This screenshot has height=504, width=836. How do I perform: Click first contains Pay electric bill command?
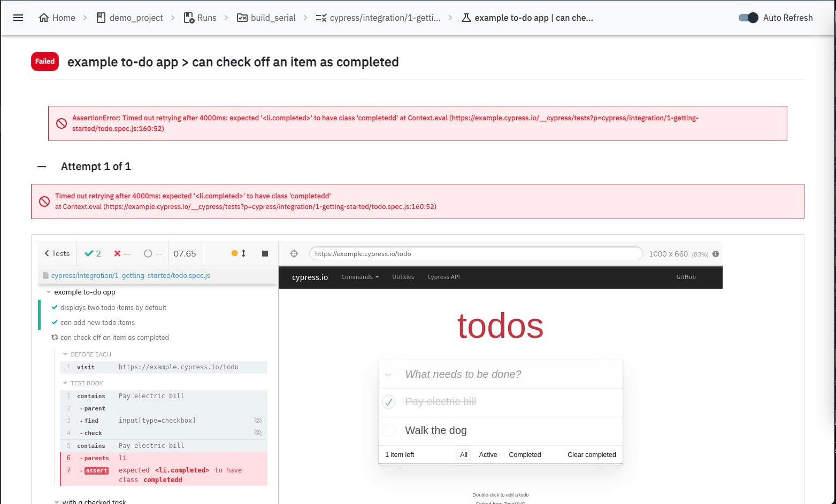point(164,396)
